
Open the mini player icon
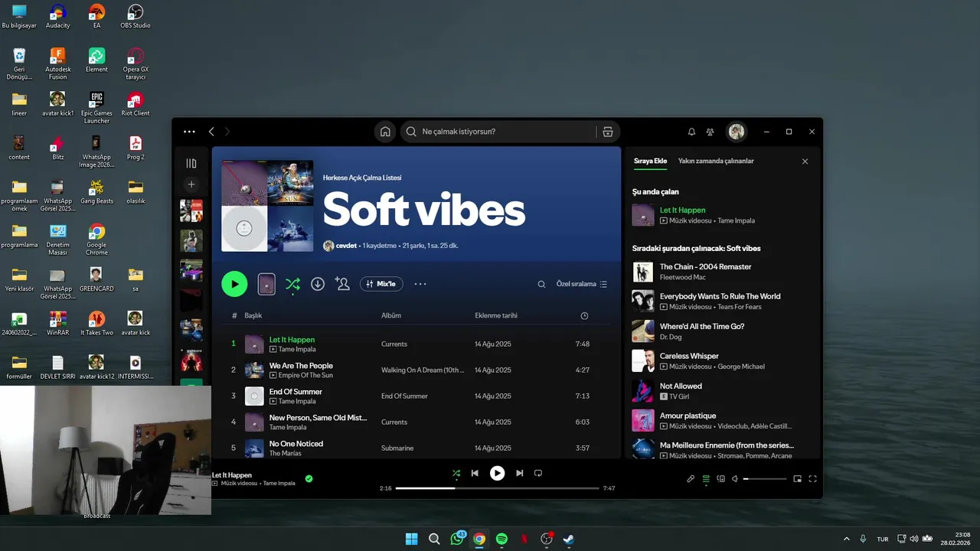click(798, 479)
